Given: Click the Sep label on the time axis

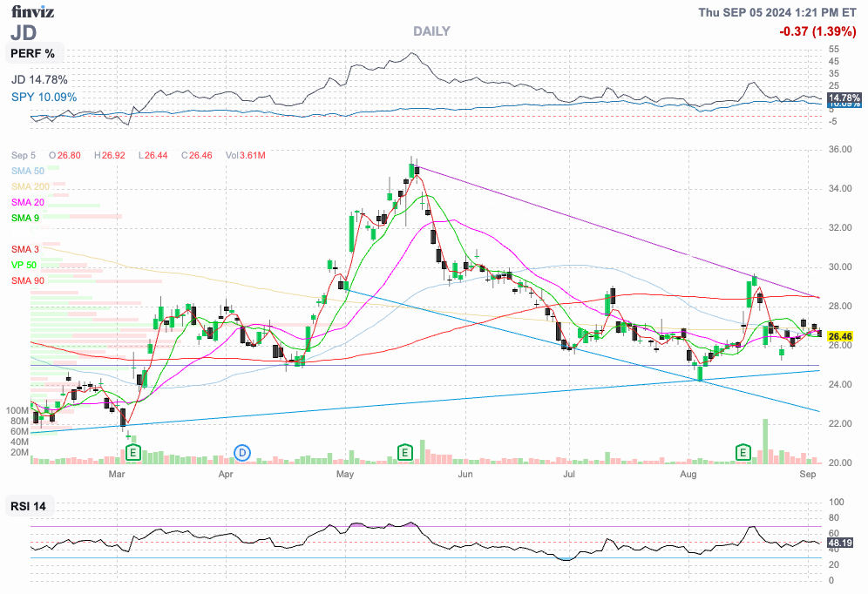Looking at the screenshot, I should 808,474.
